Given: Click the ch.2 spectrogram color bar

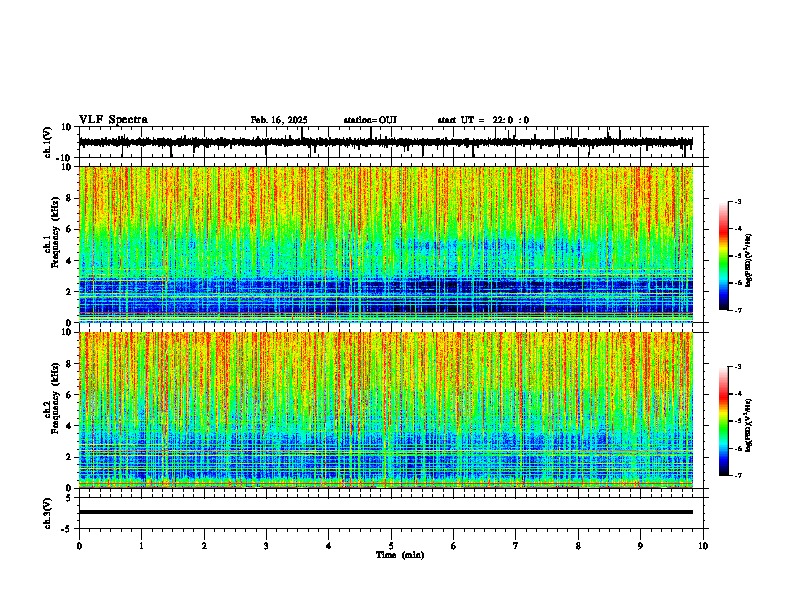Looking at the screenshot, I should coord(724,421).
